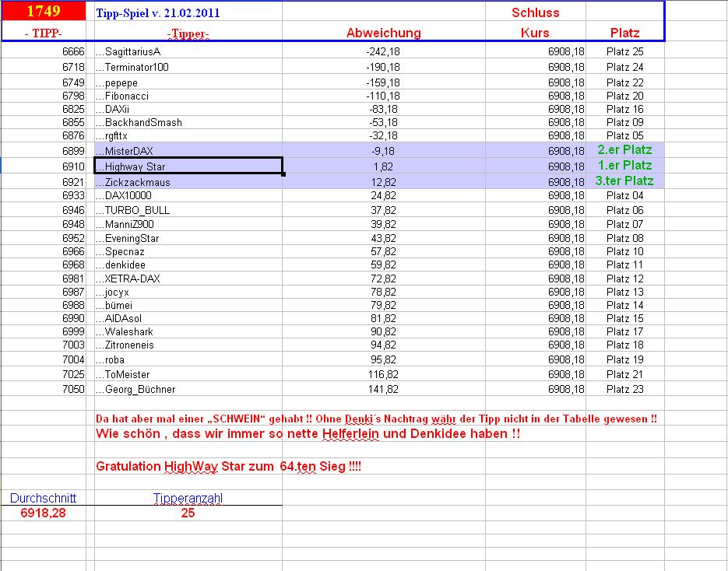Click the 'Wie schön, dass wir immer' line
This screenshot has height=571, width=728.
pos(308,434)
